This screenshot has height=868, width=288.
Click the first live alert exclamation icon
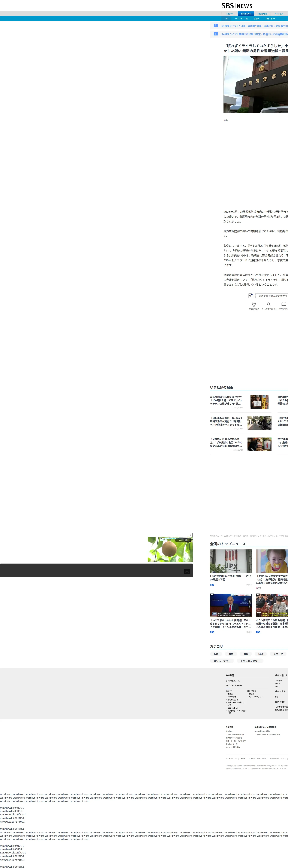pos(216,26)
